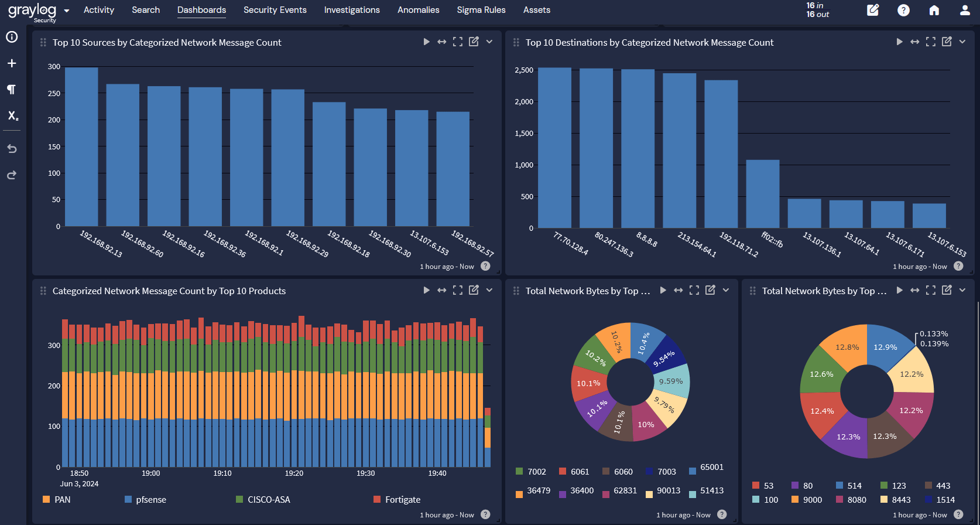980x525 pixels.
Task: Click the home icon in top bar
Action: [934, 10]
